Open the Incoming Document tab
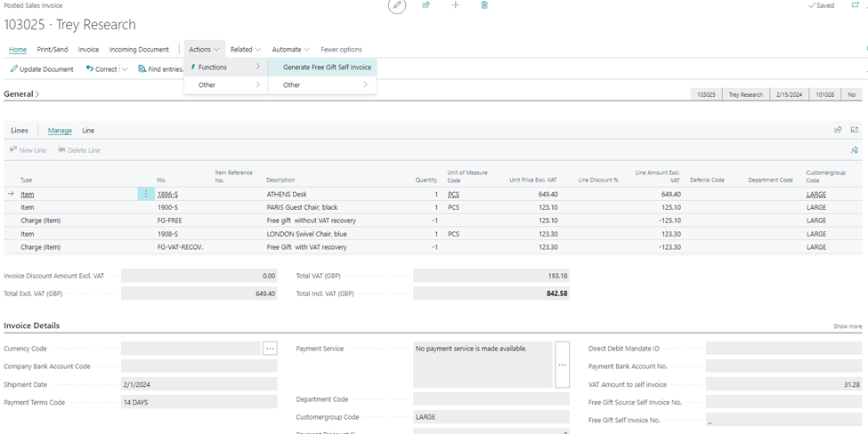 (139, 49)
